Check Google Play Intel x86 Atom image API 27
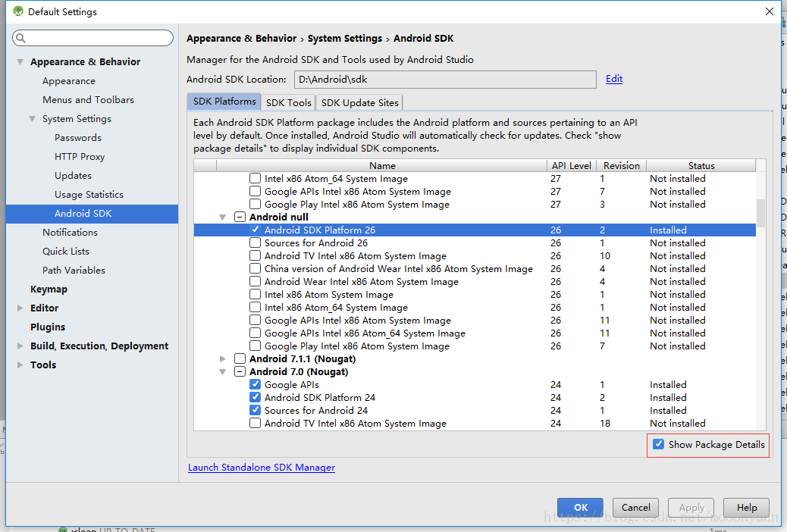 [255, 205]
